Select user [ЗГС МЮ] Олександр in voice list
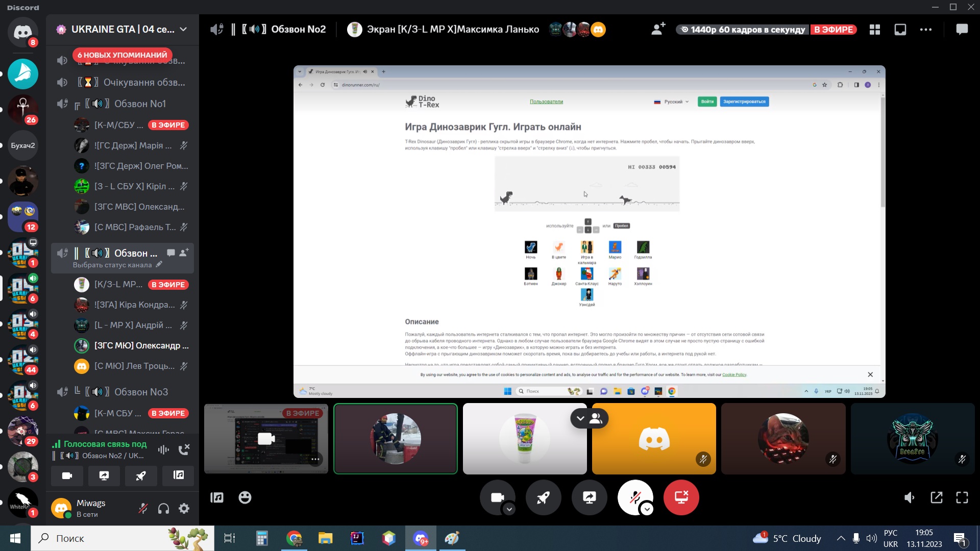This screenshot has width=980, height=551. [x=132, y=346]
